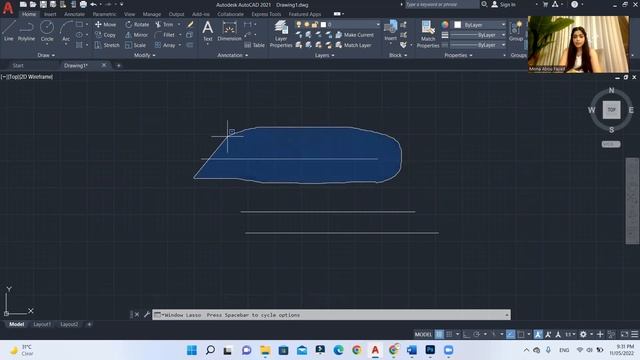The height and width of the screenshot is (360, 640).
Task: Open the Express Tools ribbon tab
Action: click(x=266, y=14)
